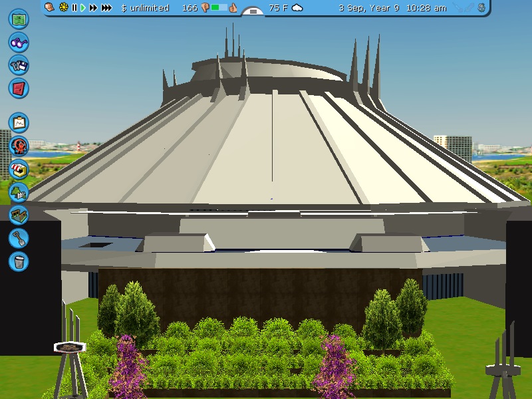Expand the top bar pull-down handle

click(253, 11)
